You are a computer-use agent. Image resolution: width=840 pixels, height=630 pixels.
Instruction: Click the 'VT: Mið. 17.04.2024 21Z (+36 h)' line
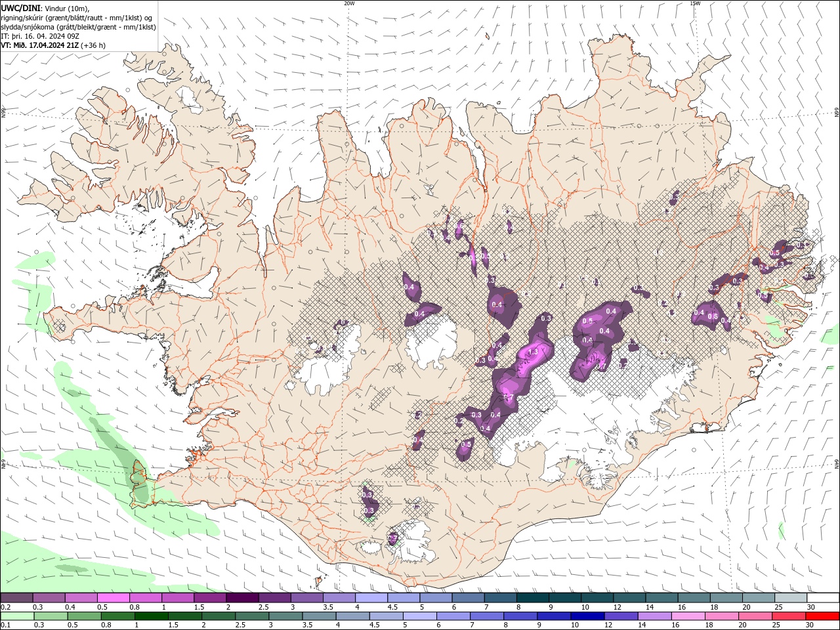click(53, 45)
